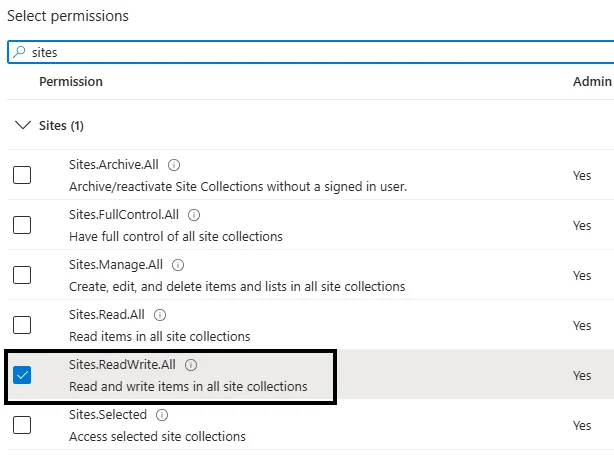The width and height of the screenshot is (614, 468).
Task: Select the Sites.Archive.All permission name
Action: click(x=114, y=164)
